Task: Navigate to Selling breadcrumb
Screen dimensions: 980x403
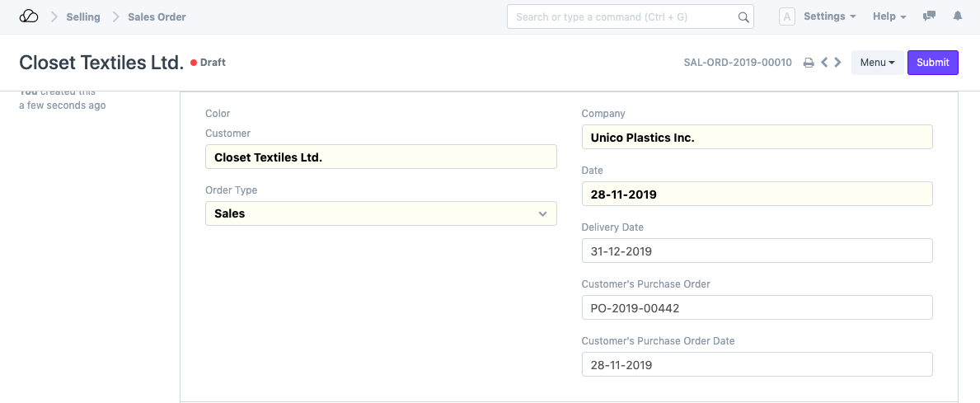Action: [83, 16]
